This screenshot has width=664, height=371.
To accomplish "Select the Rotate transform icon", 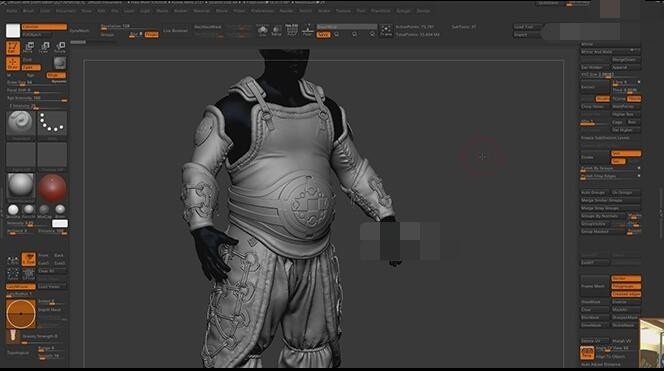I will pos(60,47).
